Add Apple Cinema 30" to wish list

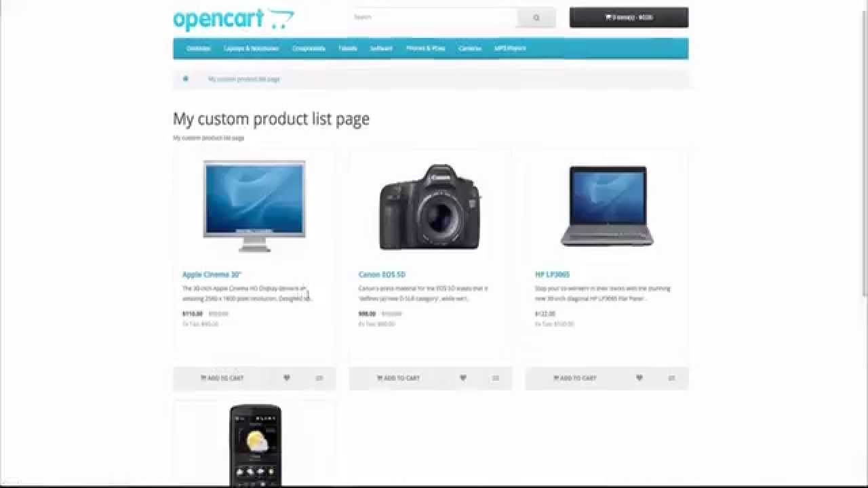click(x=287, y=378)
